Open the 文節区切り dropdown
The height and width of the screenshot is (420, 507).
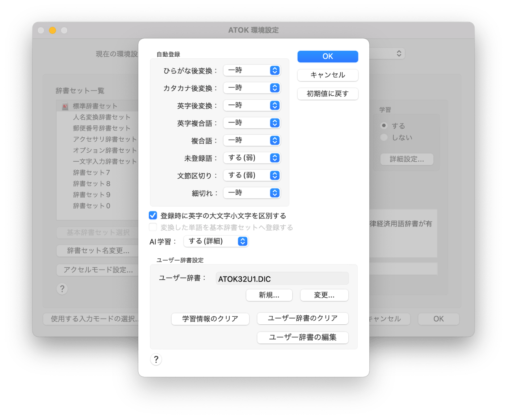(x=252, y=175)
